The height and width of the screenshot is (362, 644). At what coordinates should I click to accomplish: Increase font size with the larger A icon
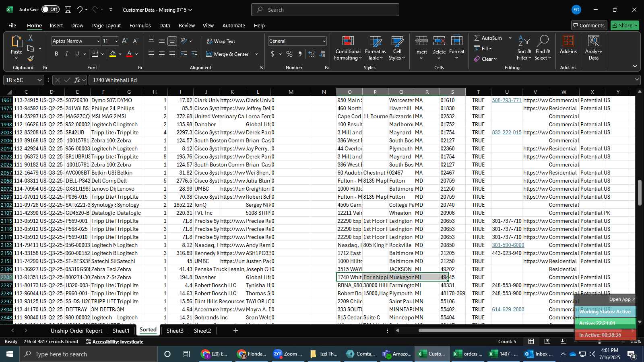click(x=125, y=41)
